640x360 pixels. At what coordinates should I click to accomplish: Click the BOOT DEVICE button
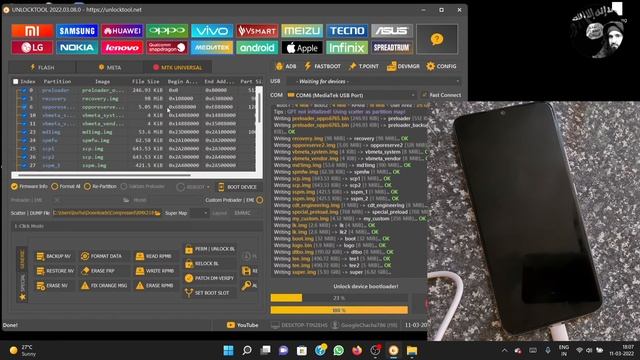[238, 187]
